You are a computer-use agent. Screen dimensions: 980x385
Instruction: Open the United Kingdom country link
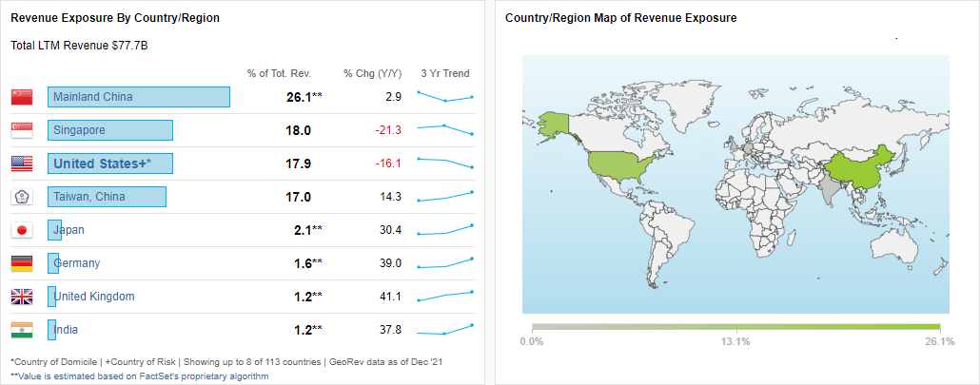point(94,297)
